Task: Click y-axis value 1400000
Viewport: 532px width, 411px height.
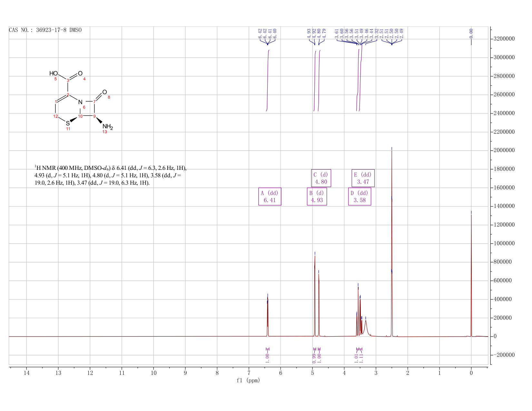Action: coord(504,206)
